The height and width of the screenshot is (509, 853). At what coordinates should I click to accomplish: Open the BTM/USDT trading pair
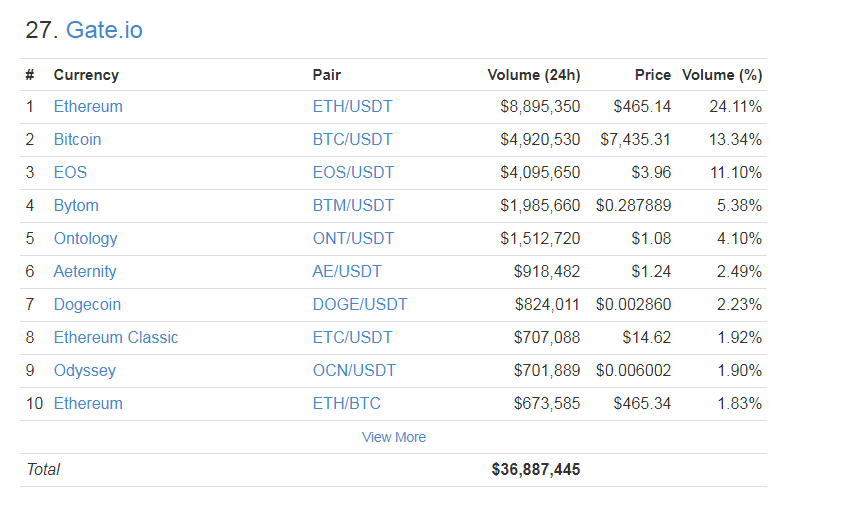[353, 205]
